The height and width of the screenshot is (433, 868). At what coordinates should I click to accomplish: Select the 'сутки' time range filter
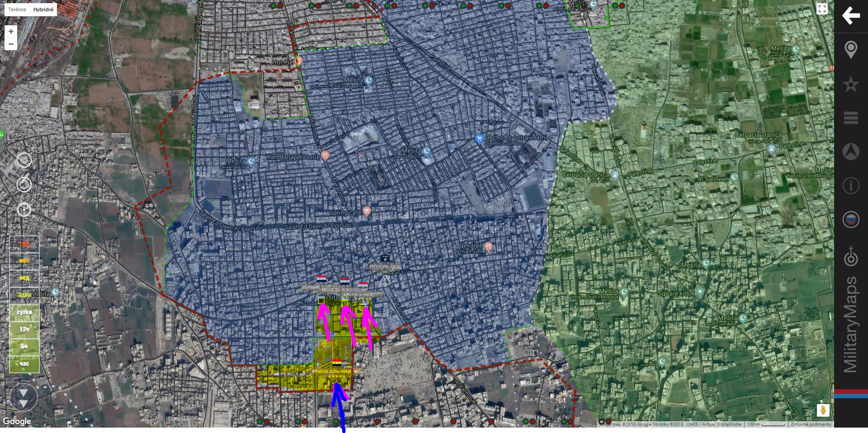[24, 312]
